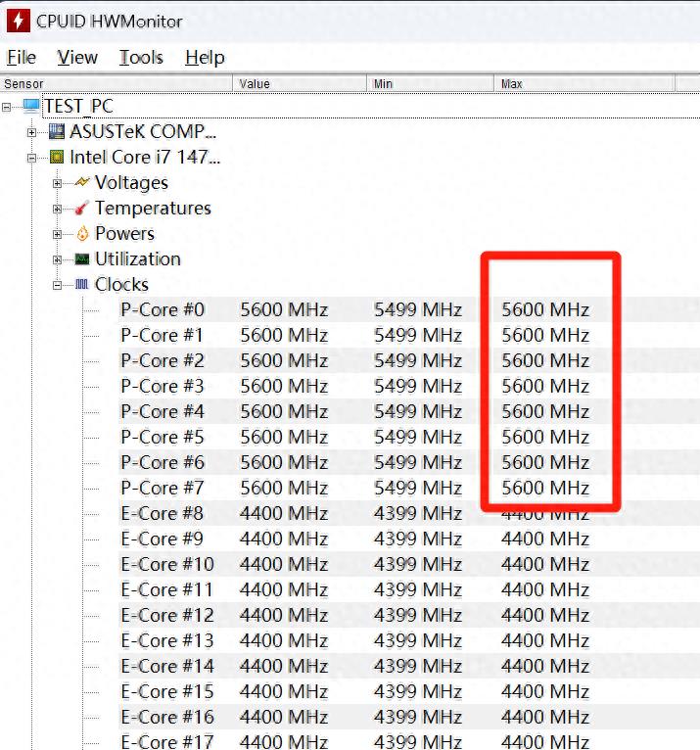Collapse the Intel Core i7 node

click(31, 158)
